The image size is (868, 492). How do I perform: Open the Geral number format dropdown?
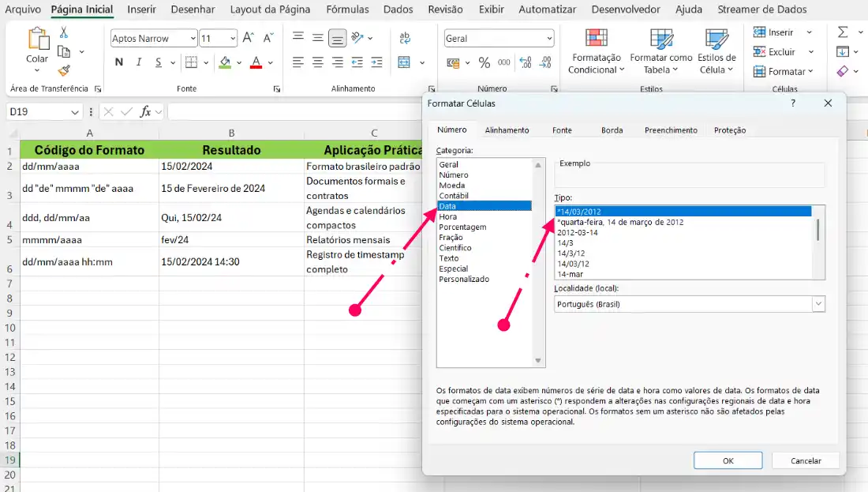(499, 37)
